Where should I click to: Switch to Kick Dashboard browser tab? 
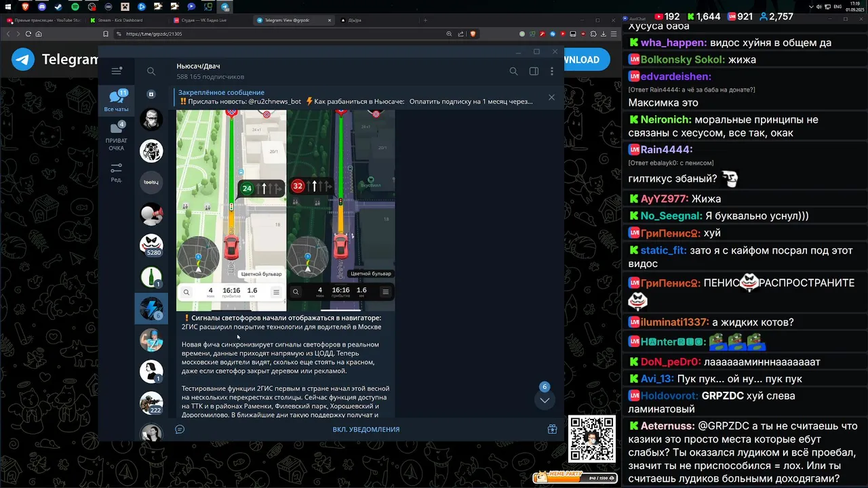[127, 20]
